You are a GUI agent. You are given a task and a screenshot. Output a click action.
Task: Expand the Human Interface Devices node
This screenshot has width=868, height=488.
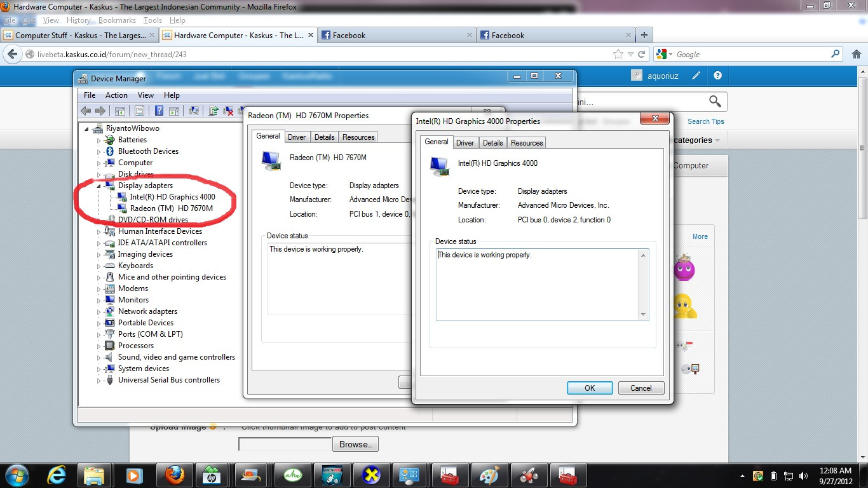tap(98, 232)
